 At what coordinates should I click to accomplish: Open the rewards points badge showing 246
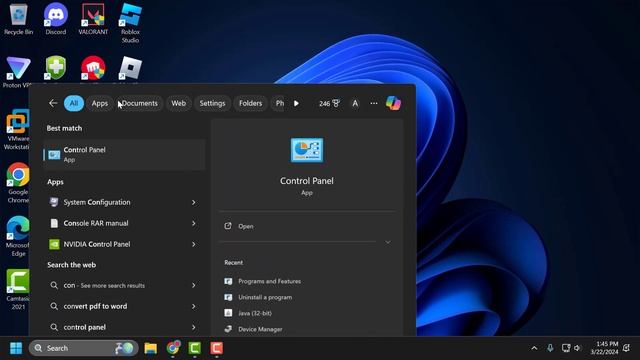pyautogui.click(x=329, y=103)
